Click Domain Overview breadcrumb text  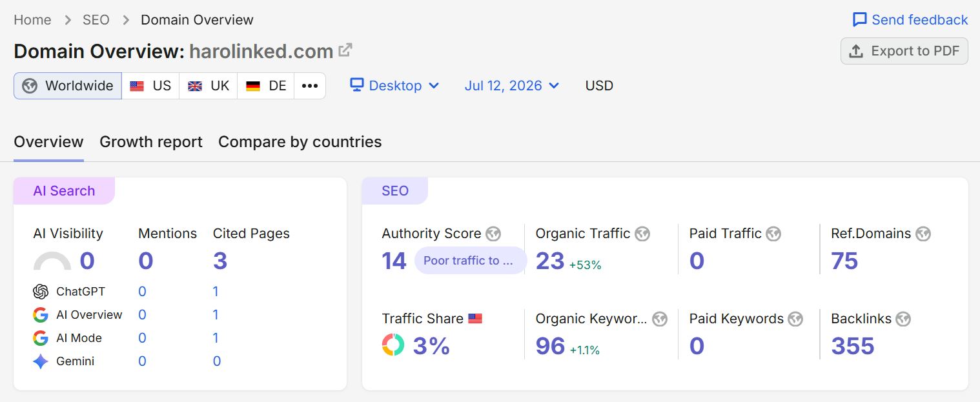pos(197,20)
